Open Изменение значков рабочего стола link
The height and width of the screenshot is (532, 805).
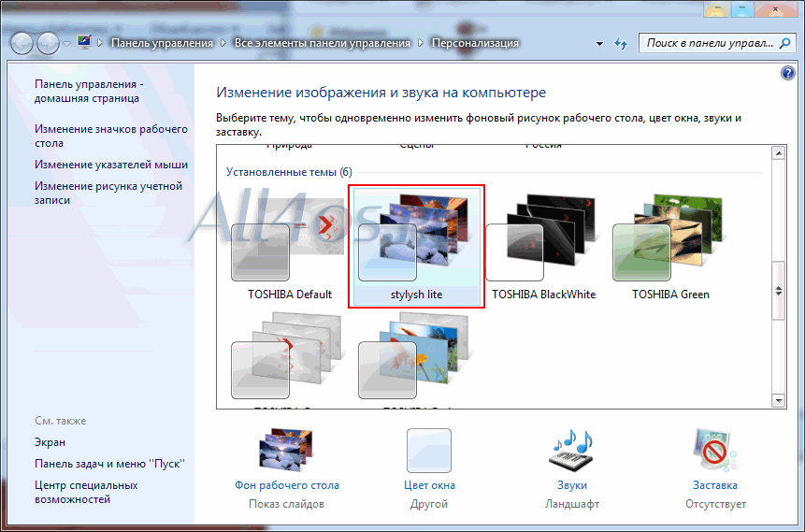(111, 136)
